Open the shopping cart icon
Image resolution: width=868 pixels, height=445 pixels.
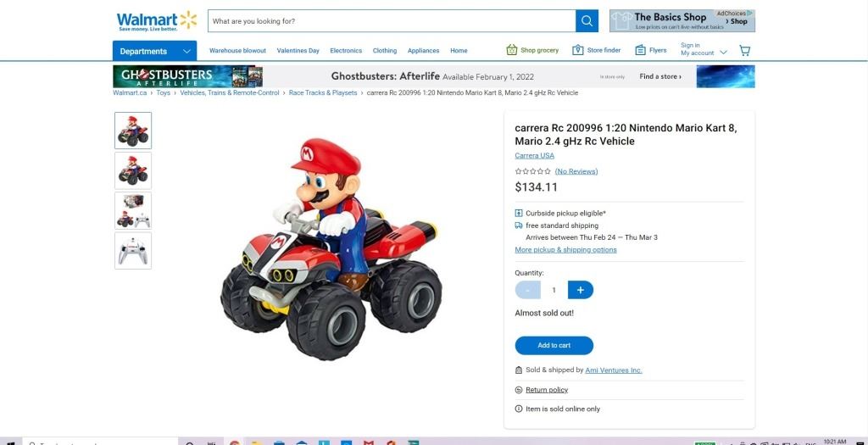coord(744,50)
